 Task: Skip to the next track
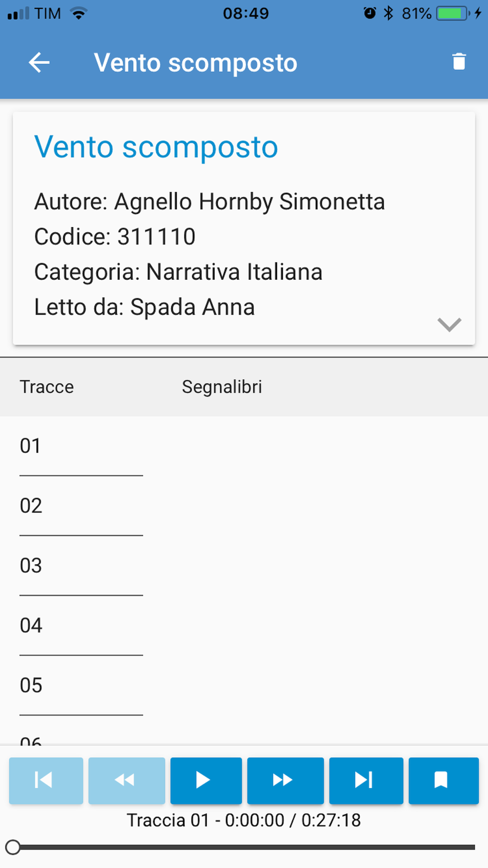366,780
